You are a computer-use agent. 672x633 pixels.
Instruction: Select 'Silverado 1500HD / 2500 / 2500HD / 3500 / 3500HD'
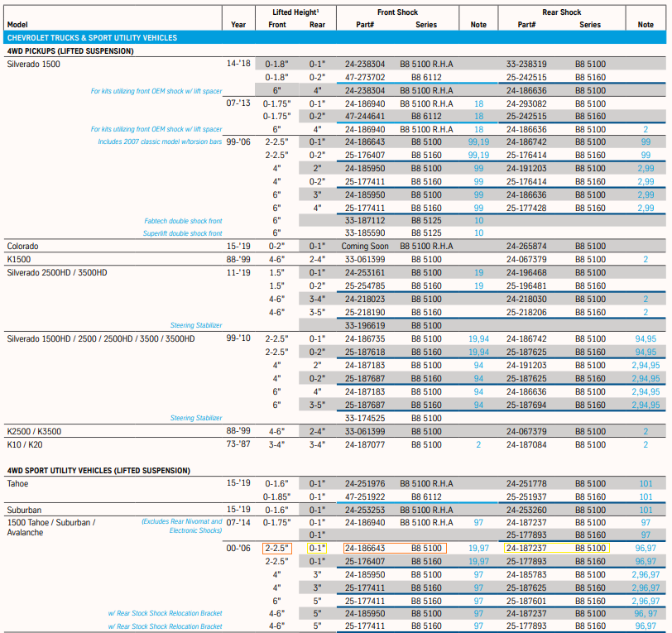101,339
